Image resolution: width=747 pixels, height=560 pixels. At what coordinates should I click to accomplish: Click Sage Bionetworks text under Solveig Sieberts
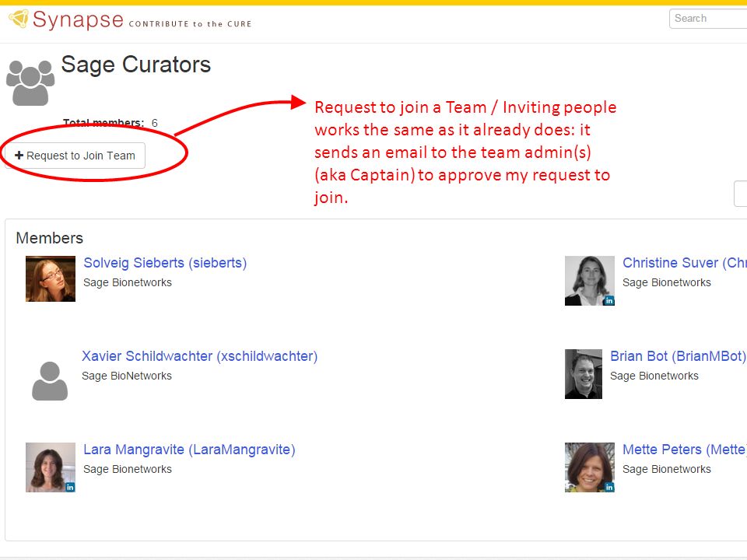coord(128,282)
